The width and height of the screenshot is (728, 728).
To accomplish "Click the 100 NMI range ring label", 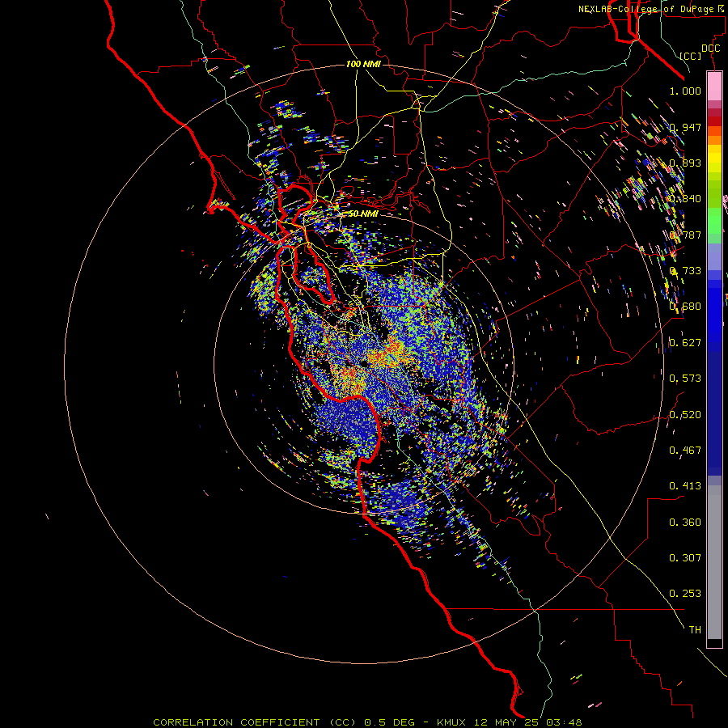I will 363,64.
